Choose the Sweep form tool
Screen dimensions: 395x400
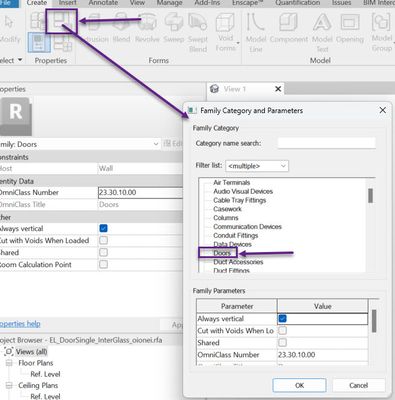click(174, 28)
